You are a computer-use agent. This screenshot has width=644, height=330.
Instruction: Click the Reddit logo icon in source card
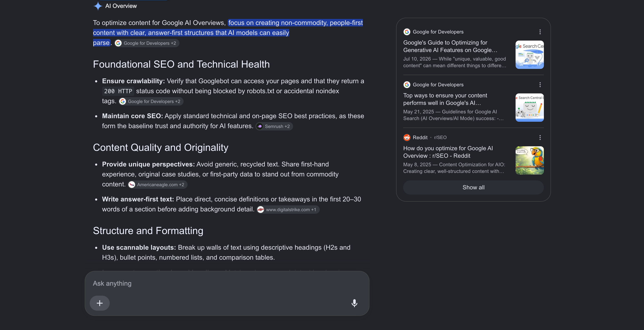coord(407,138)
